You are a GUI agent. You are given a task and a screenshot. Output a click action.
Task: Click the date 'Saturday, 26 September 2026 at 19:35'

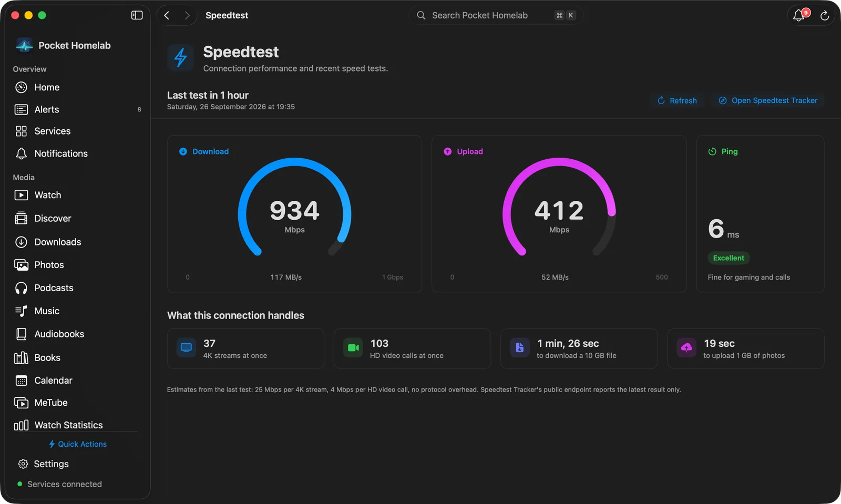[231, 107]
